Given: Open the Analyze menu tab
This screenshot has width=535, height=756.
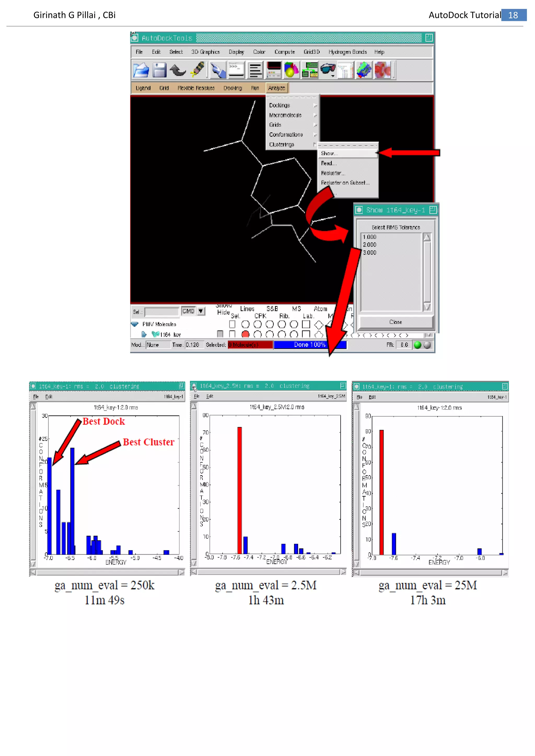Looking at the screenshot, I should [x=277, y=88].
